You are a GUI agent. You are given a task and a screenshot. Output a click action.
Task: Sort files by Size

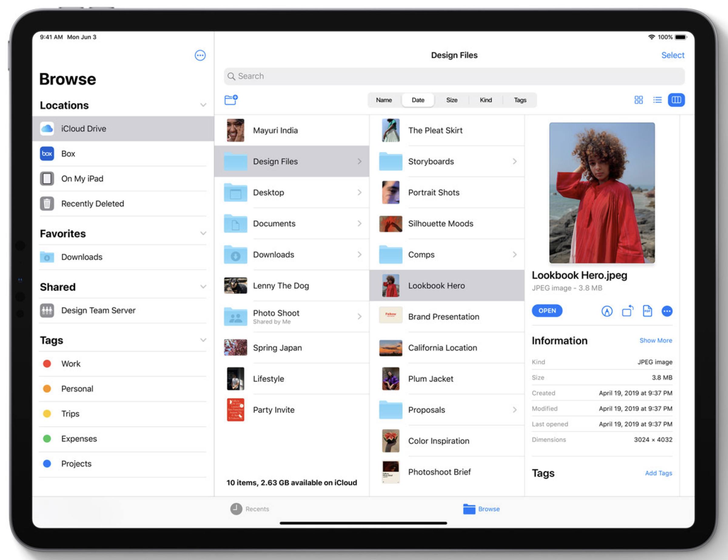tap(452, 100)
